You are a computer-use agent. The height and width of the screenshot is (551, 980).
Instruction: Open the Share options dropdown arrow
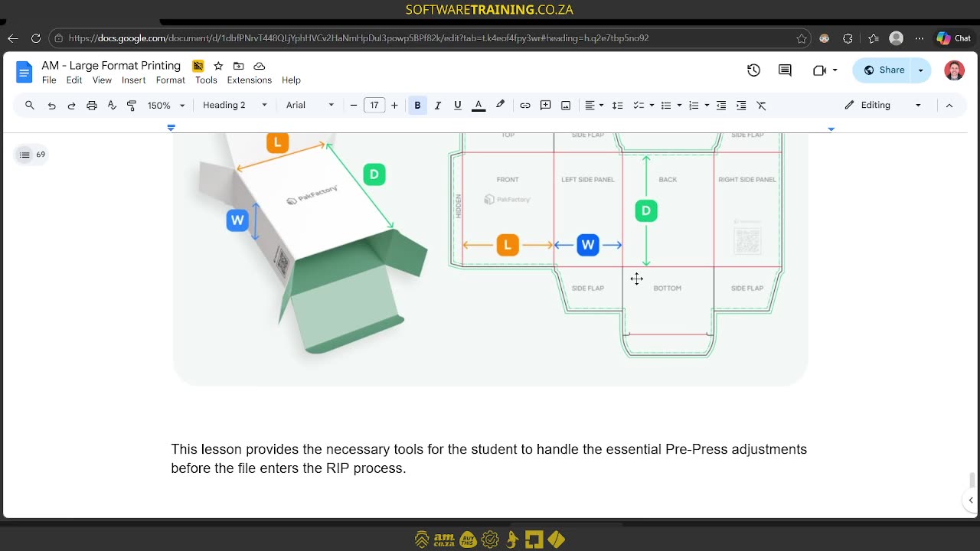pyautogui.click(x=921, y=70)
